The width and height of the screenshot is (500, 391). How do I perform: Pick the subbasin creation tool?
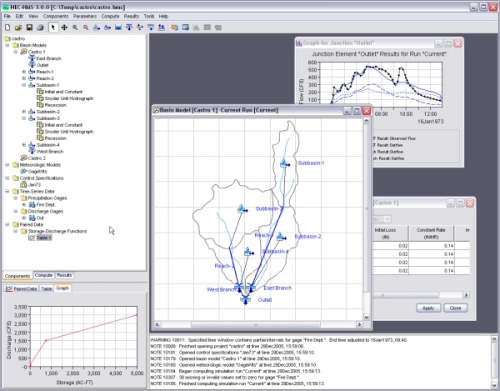pyautogui.click(x=97, y=27)
